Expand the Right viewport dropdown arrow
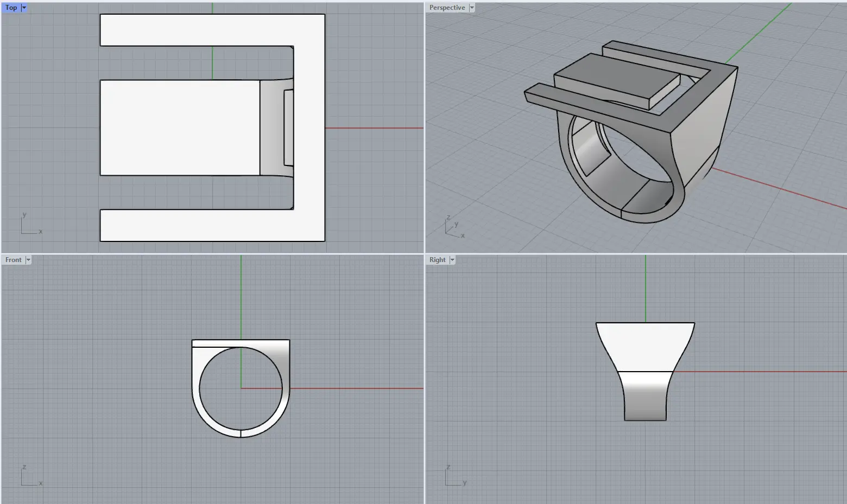Screen dimensions: 847x504 click(x=452, y=260)
